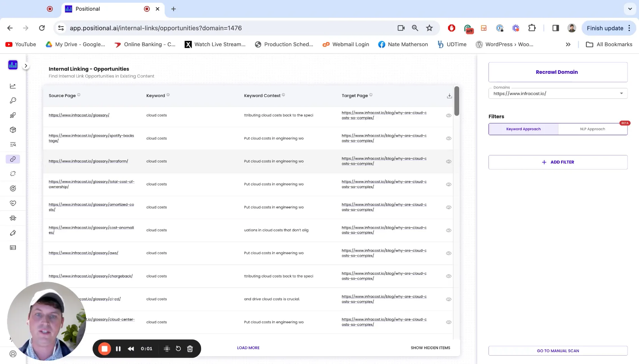Click the heart pulse sidebar icon
The image size is (639, 364).
tap(13, 203)
